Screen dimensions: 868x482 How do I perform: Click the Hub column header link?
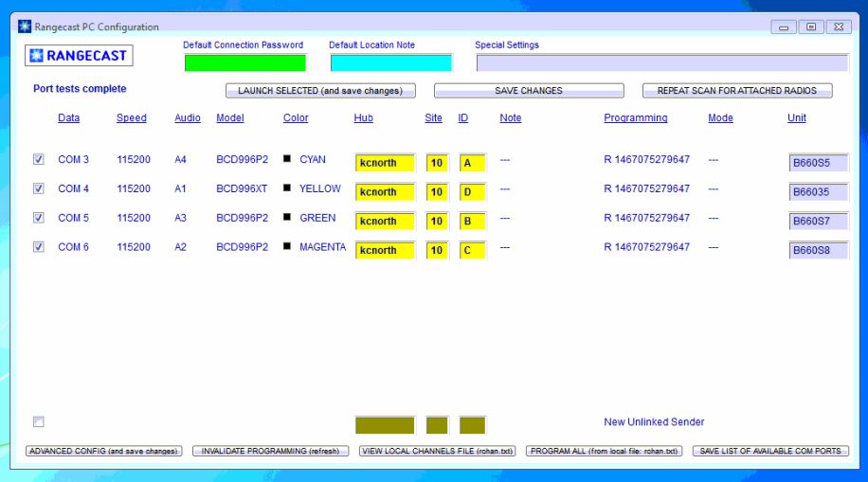[x=363, y=117]
